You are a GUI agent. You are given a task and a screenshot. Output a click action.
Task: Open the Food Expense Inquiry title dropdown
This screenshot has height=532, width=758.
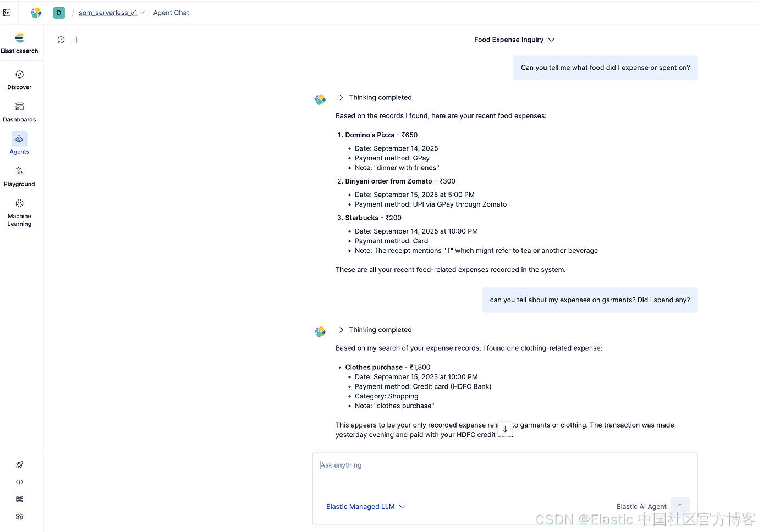(514, 40)
